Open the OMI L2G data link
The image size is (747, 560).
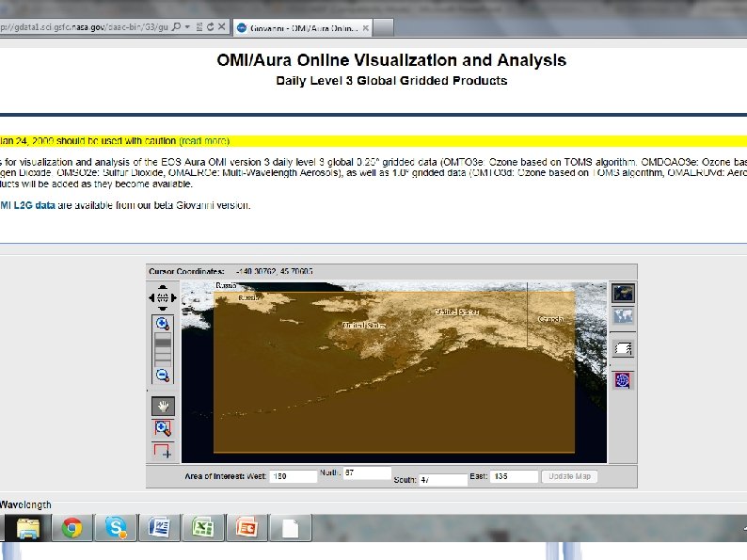point(27,205)
